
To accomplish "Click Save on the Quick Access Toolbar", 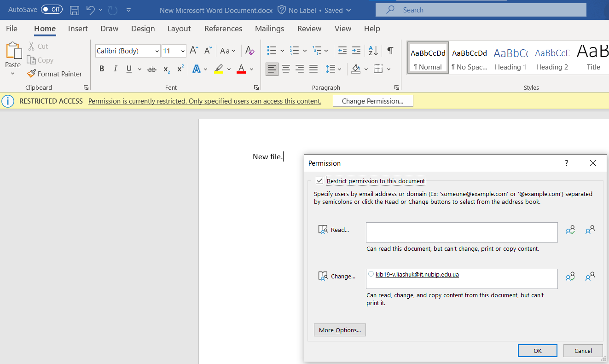I will point(74,10).
